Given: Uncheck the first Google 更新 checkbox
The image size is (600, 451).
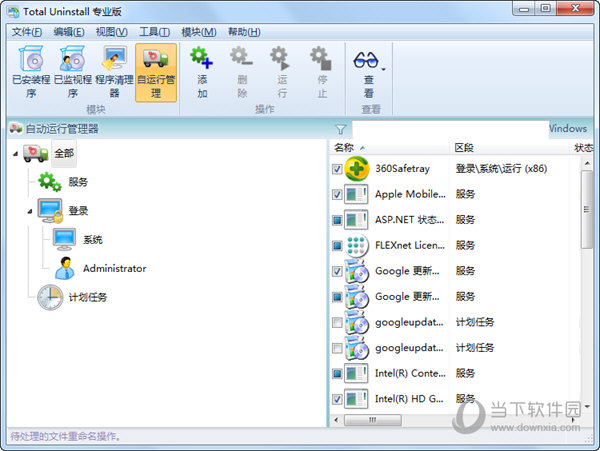Looking at the screenshot, I should [x=337, y=271].
